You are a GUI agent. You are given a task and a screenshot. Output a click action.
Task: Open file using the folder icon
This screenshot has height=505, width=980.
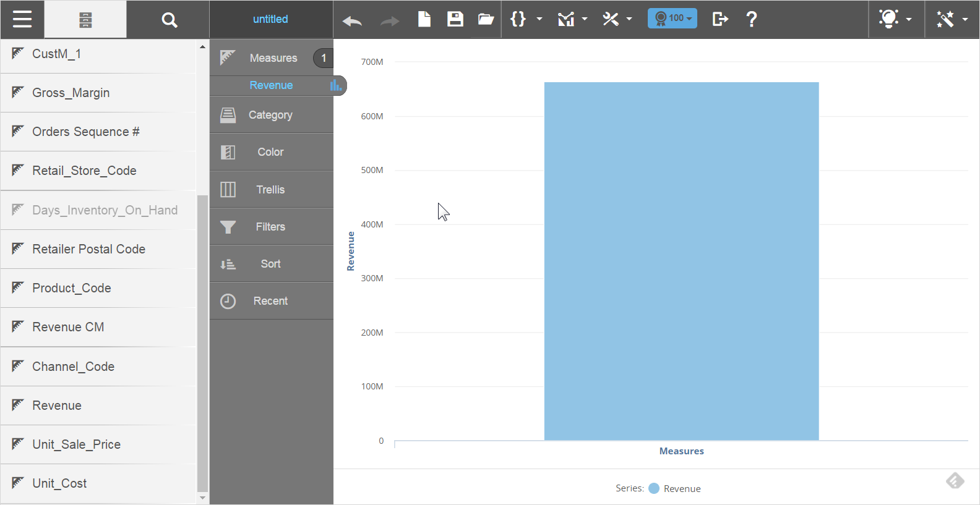tap(486, 19)
